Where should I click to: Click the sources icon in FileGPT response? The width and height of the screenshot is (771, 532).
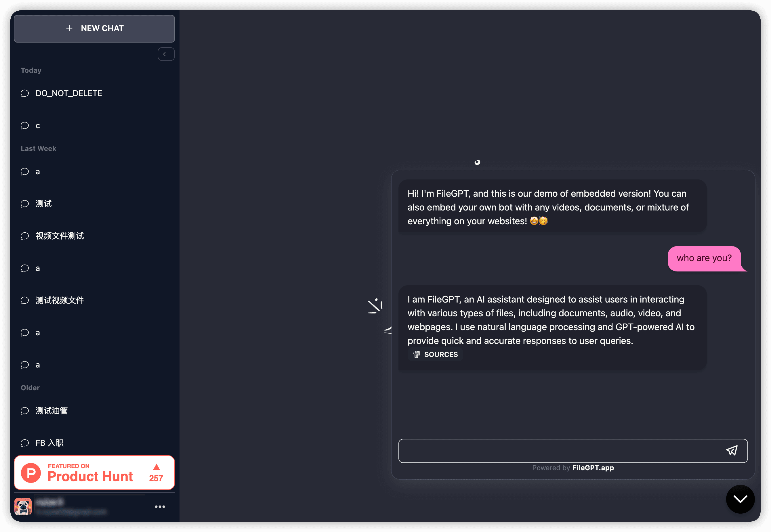click(x=416, y=354)
